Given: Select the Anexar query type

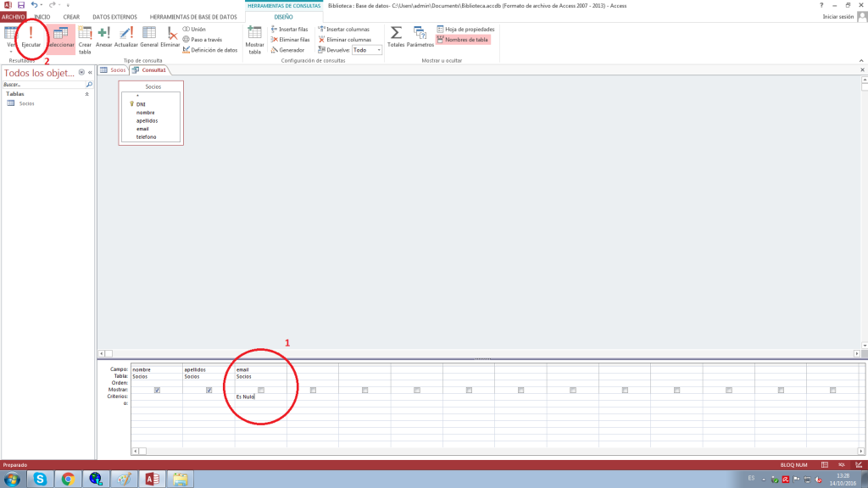Looking at the screenshot, I should [104, 37].
